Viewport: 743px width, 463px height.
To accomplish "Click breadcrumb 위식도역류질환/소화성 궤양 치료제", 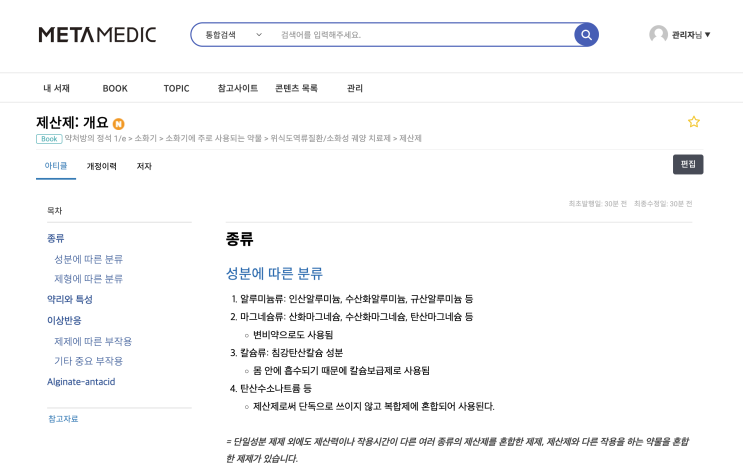I will coord(330,138).
